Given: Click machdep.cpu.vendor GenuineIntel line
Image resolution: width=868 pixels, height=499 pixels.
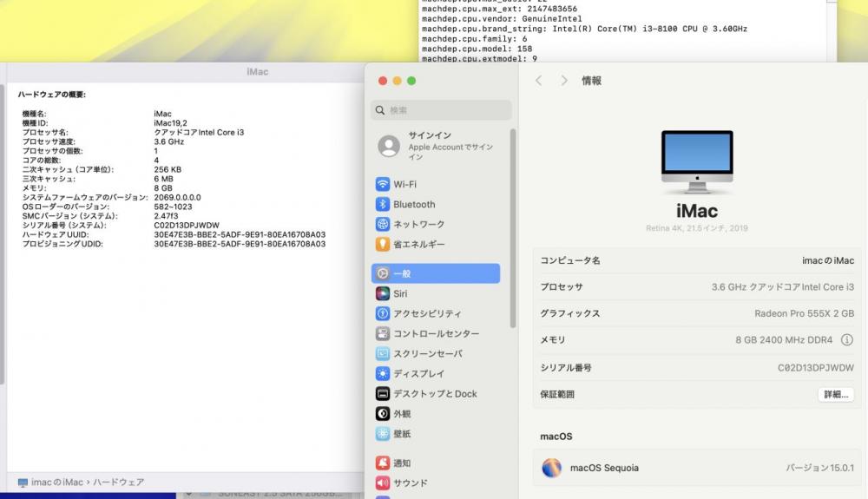Looking at the screenshot, I should click(502, 19).
